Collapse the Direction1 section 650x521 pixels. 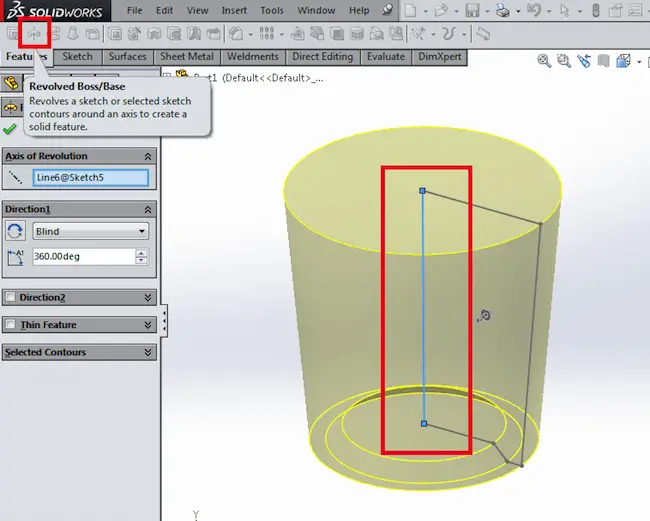pyautogui.click(x=148, y=210)
